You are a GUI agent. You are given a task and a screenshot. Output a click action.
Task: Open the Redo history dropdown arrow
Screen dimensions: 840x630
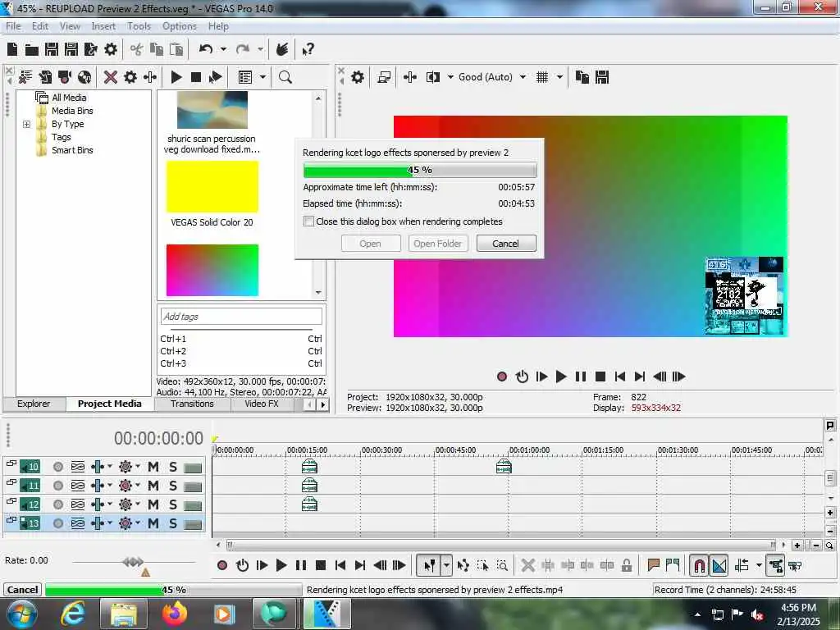coord(260,49)
